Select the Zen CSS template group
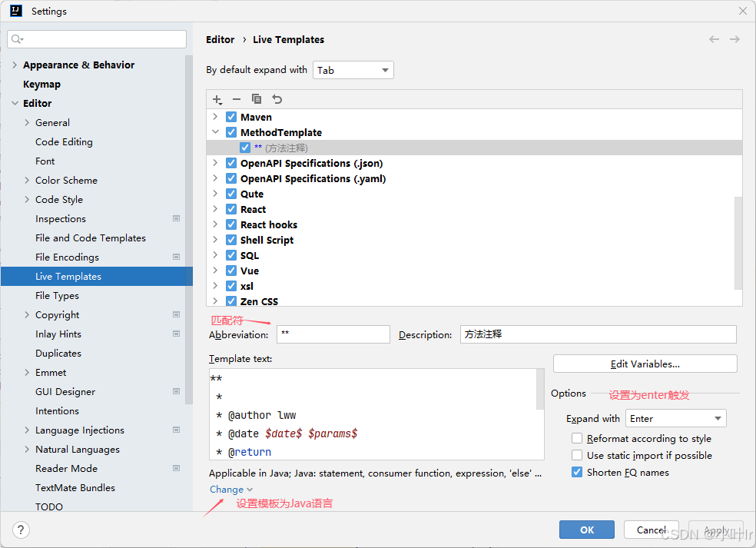This screenshot has height=548, width=756. (x=259, y=301)
